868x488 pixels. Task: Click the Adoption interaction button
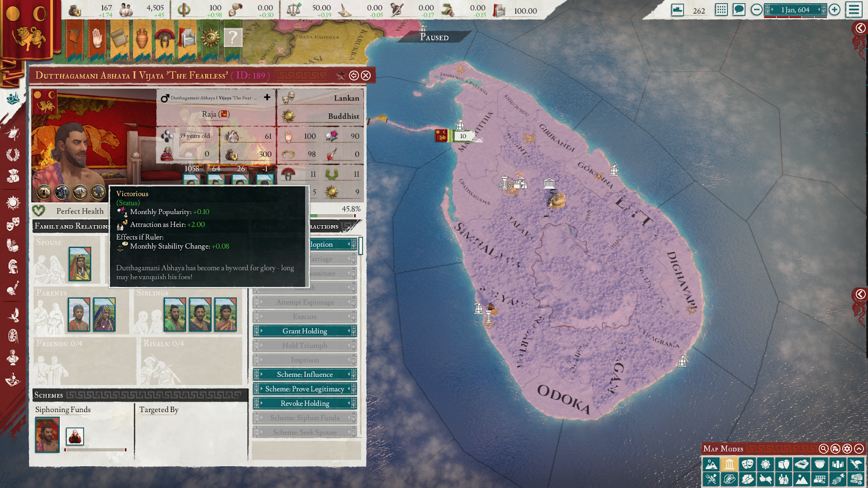[333, 244]
